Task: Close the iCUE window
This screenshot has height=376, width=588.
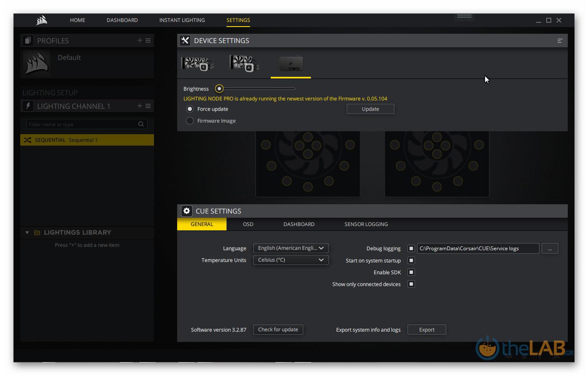Action: pyautogui.click(x=559, y=20)
